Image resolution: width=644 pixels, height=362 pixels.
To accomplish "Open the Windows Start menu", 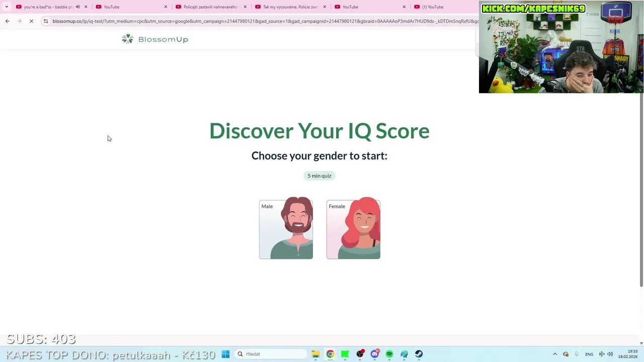I will (225, 354).
